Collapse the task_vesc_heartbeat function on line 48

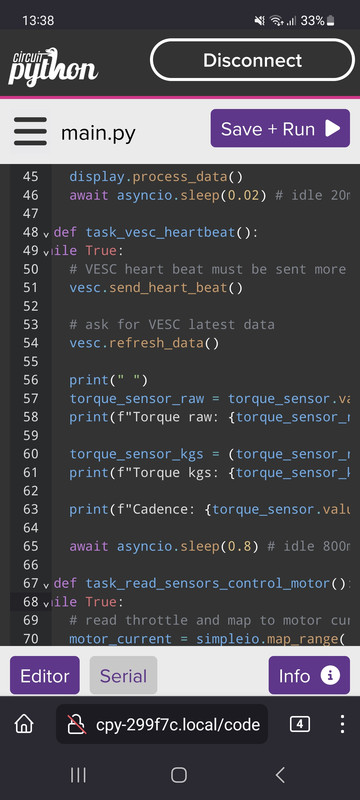coord(46,234)
